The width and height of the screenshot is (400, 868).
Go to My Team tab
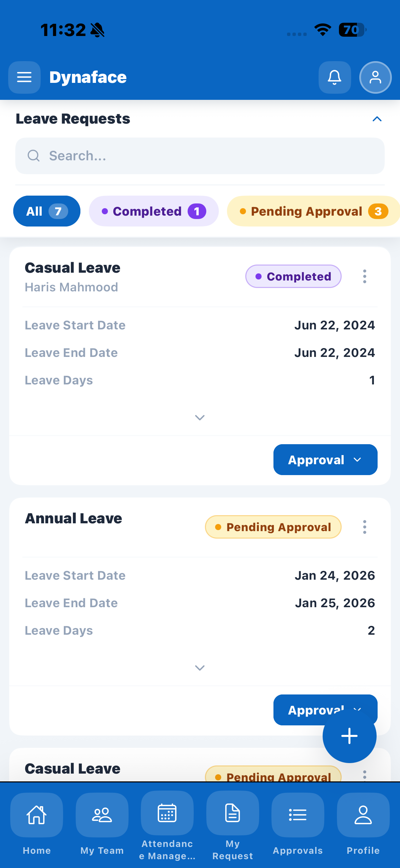[102, 815]
